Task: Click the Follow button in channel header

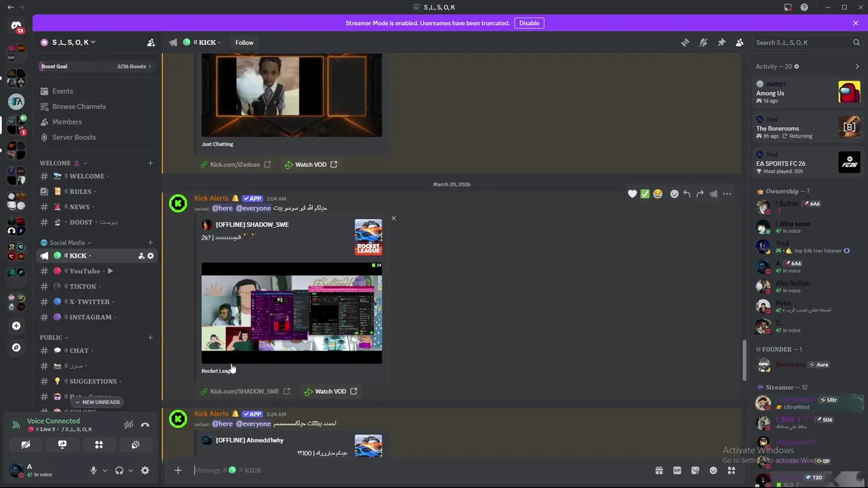Action: (244, 42)
